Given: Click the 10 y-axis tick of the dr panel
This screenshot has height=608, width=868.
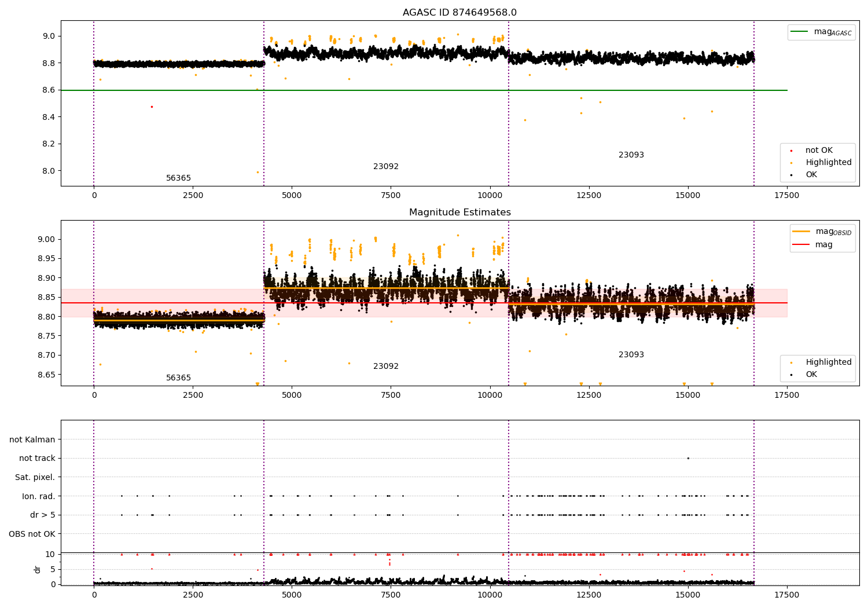Looking at the screenshot, I should 50,554.
